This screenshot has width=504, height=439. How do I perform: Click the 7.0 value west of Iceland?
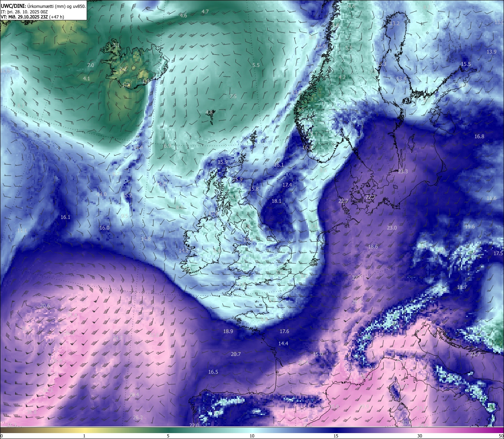point(91,65)
